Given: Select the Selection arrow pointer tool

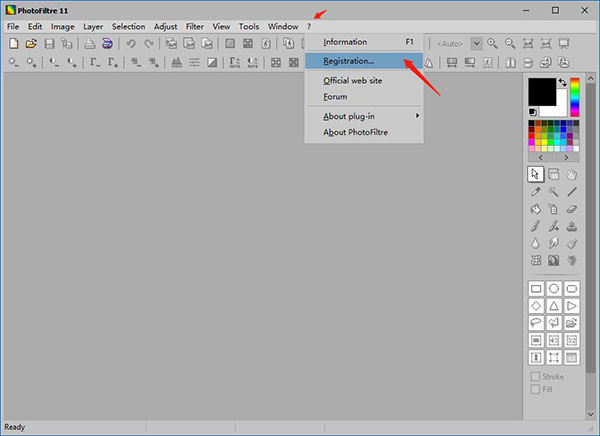Looking at the screenshot, I should pyautogui.click(x=535, y=174).
